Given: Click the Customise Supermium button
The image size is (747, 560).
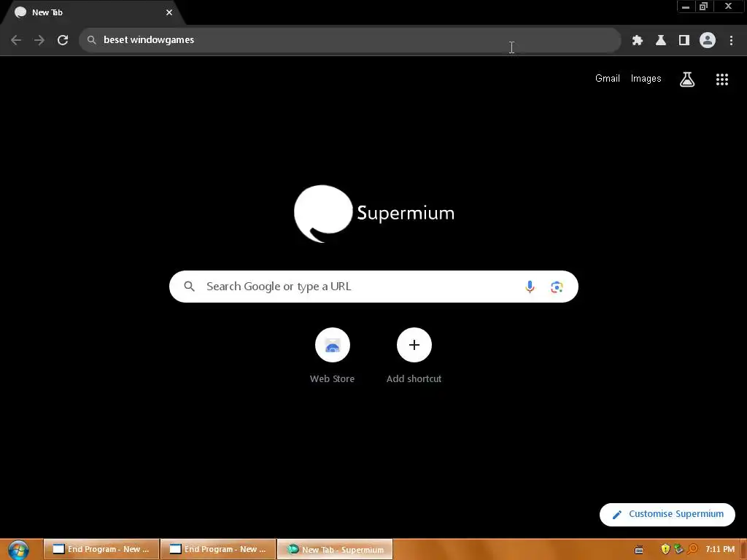Looking at the screenshot, I should tap(667, 514).
